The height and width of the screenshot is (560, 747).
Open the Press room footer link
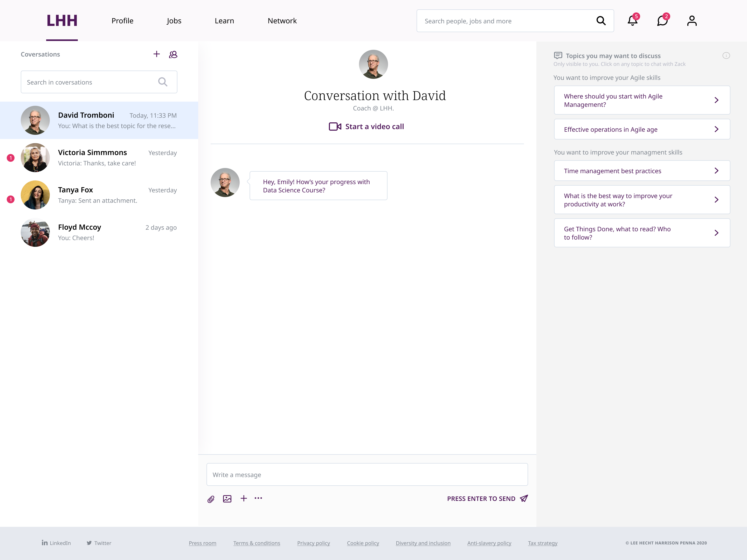(x=203, y=543)
